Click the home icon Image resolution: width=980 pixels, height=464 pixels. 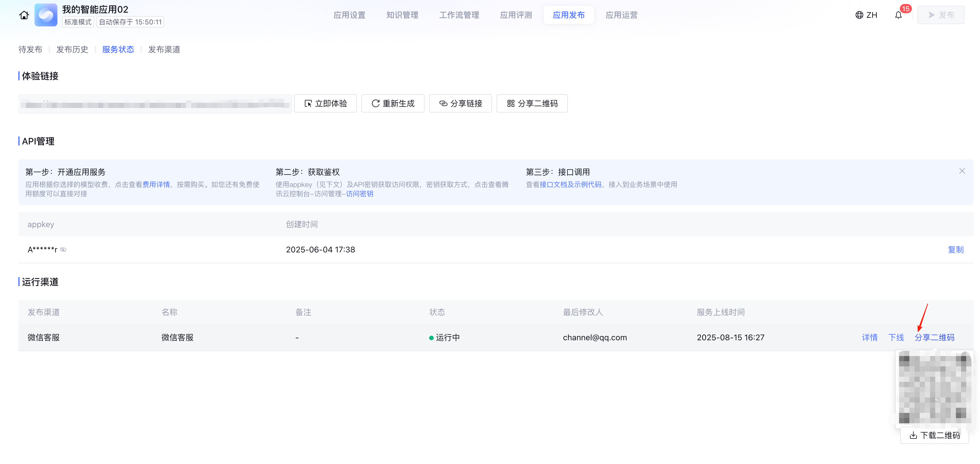click(x=24, y=15)
